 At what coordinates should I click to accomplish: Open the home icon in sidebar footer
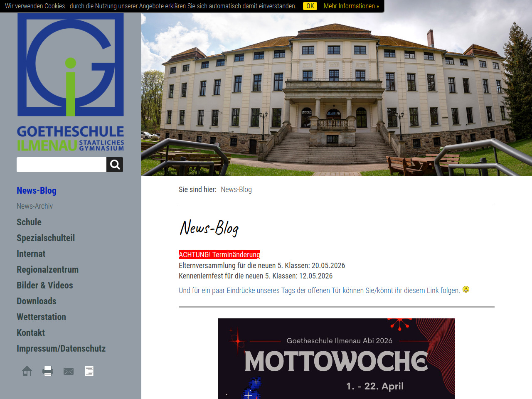(x=27, y=371)
